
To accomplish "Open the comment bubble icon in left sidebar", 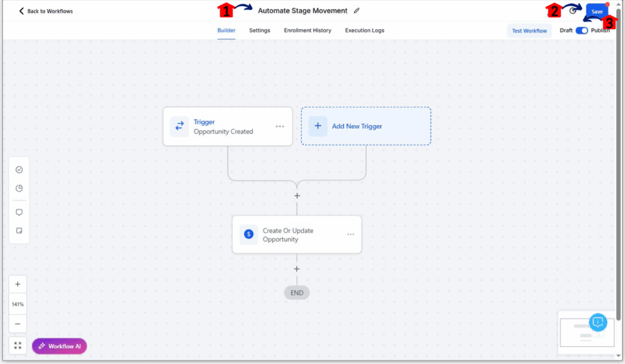I will pyautogui.click(x=18, y=212).
